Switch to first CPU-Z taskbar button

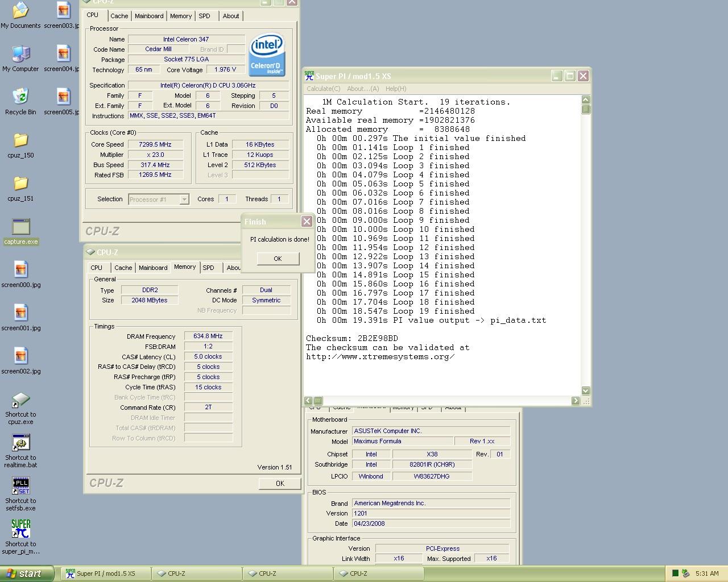(x=196, y=573)
